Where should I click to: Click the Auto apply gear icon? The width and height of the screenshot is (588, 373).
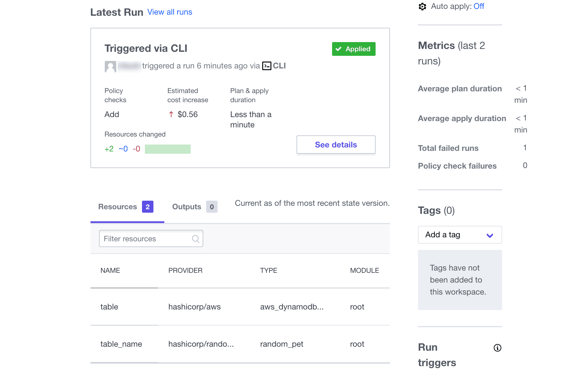[x=422, y=6]
